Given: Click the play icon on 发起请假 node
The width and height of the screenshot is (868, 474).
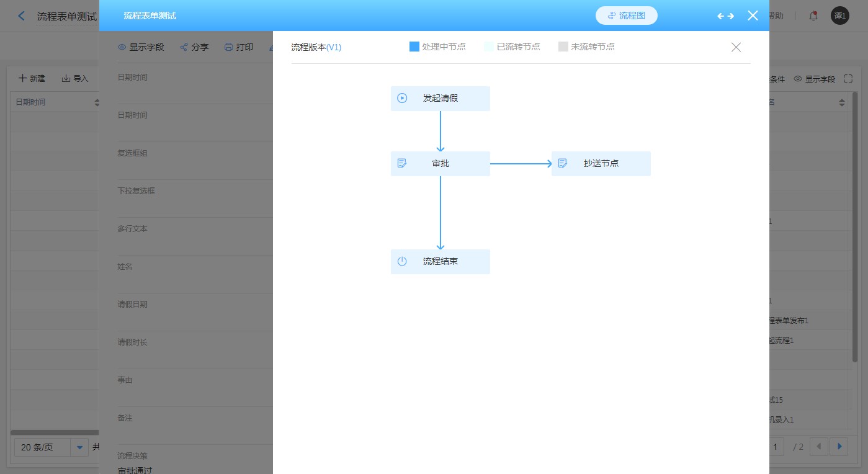Looking at the screenshot, I should pos(402,98).
